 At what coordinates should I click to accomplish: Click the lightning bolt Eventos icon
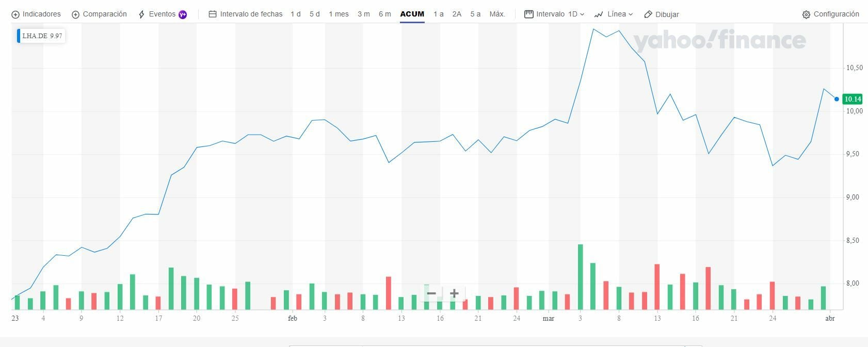pyautogui.click(x=141, y=14)
